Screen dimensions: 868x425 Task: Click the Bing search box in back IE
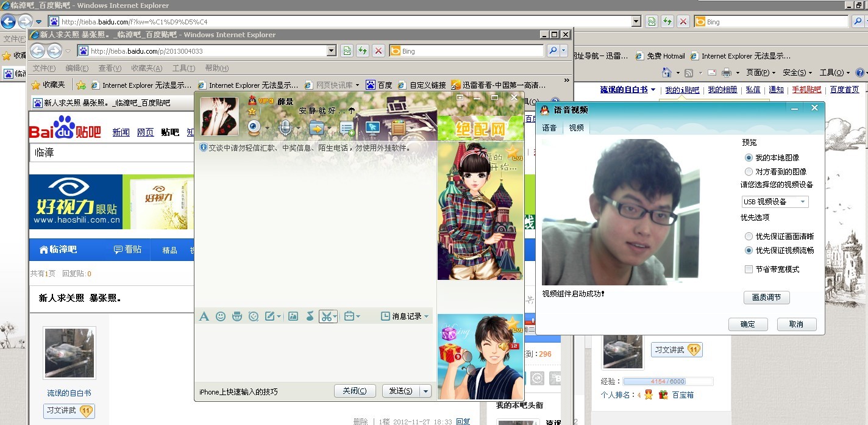(x=770, y=21)
